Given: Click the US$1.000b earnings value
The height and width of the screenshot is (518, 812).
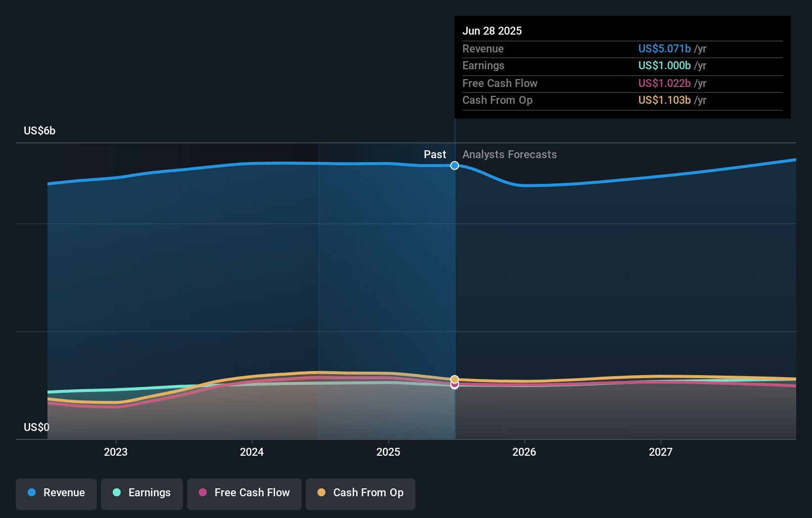Looking at the screenshot, I should [x=664, y=65].
